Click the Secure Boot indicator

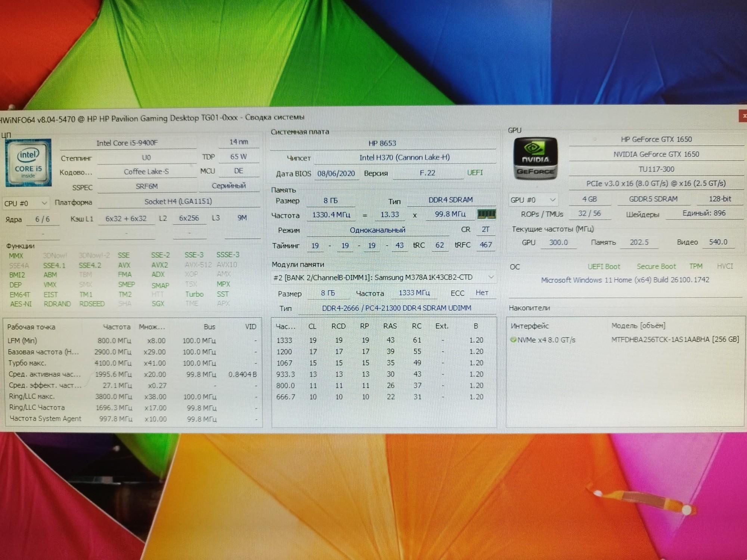pos(656,267)
